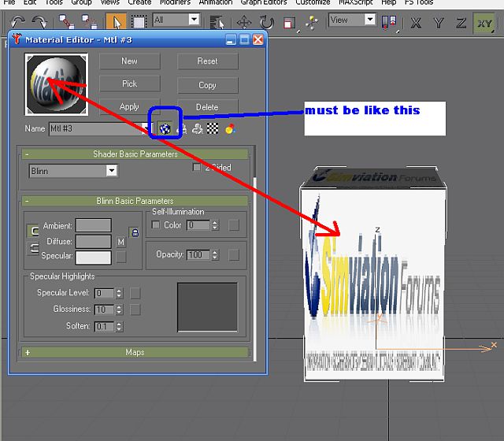Restrict transforms to the Y axis
This screenshot has width=504, height=441.
click(439, 23)
